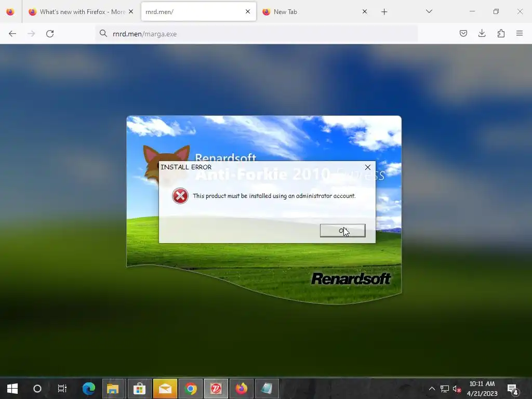
Task: Expand the list all tabs dropdown
Action: point(429,11)
